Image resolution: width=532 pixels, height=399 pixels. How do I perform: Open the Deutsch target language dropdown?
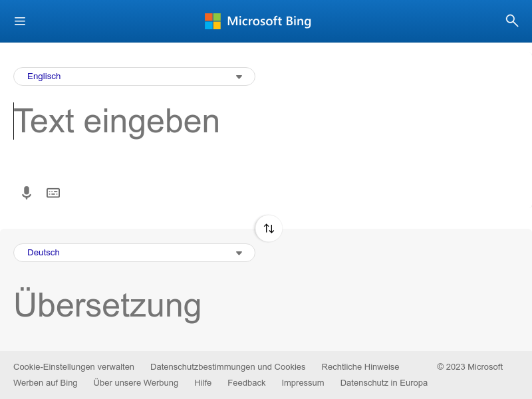(134, 253)
